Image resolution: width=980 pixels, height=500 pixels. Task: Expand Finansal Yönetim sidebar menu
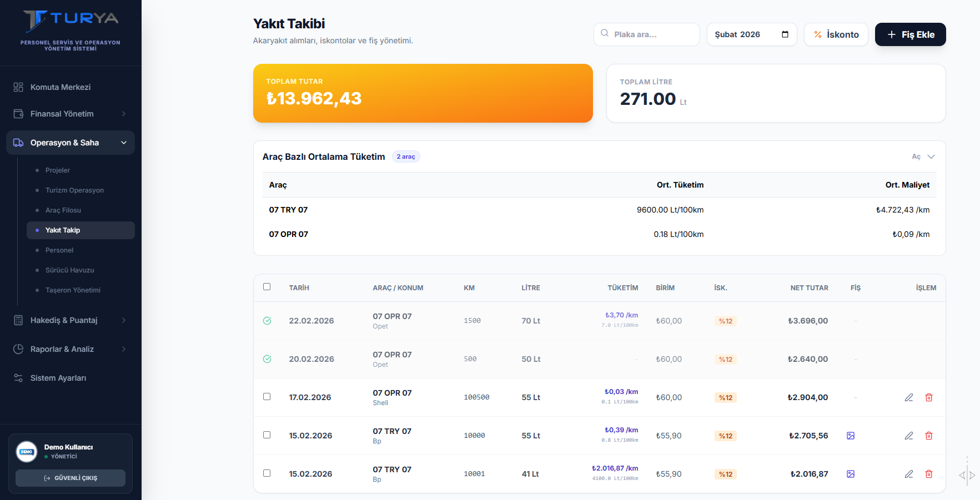pyautogui.click(x=71, y=114)
